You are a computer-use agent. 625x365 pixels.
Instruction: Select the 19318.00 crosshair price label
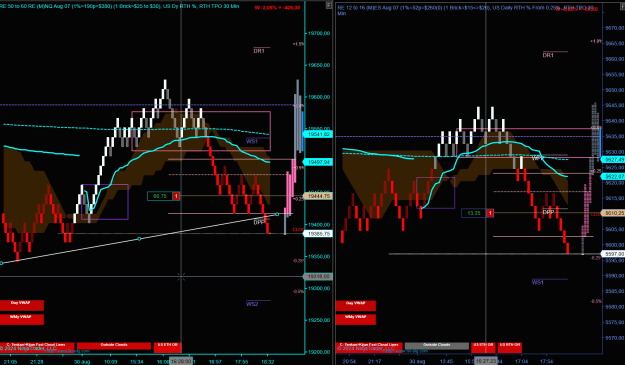point(318,276)
